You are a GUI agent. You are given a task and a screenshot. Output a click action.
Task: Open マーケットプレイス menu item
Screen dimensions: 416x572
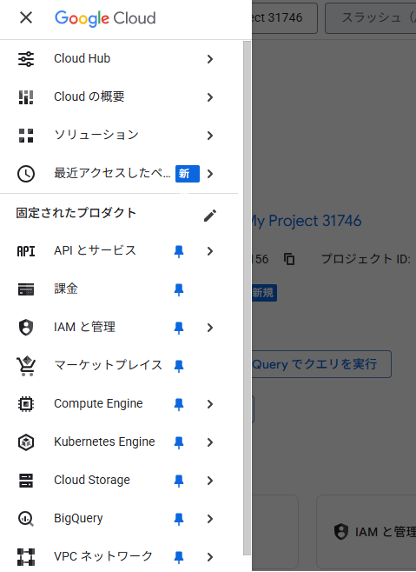click(119, 366)
